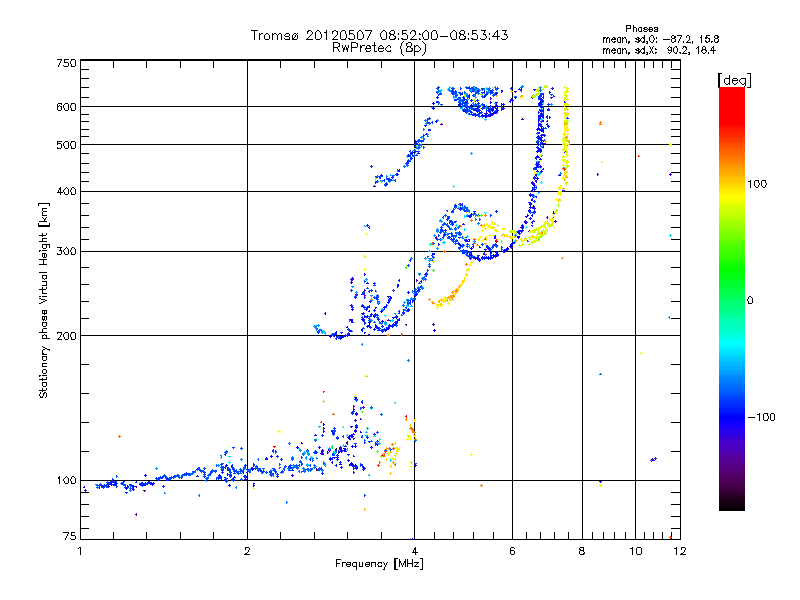Click the 'Phases' header label
Image resolution: width=800 pixels, height=600 pixels.
pos(641,29)
